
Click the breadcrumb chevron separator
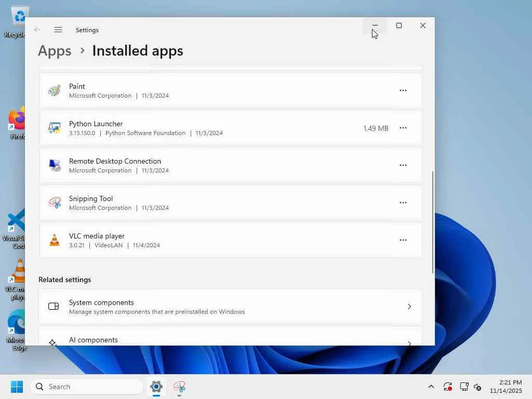(82, 51)
